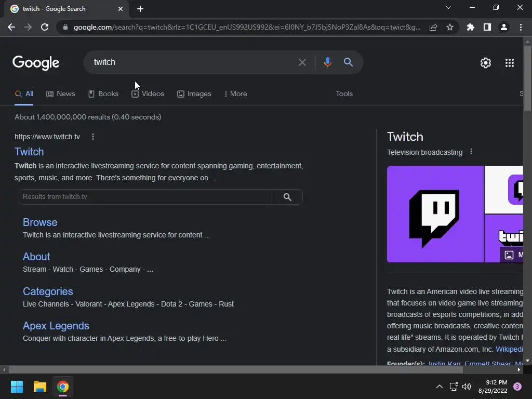Click the browser forward arrow

tap(28, 27)
